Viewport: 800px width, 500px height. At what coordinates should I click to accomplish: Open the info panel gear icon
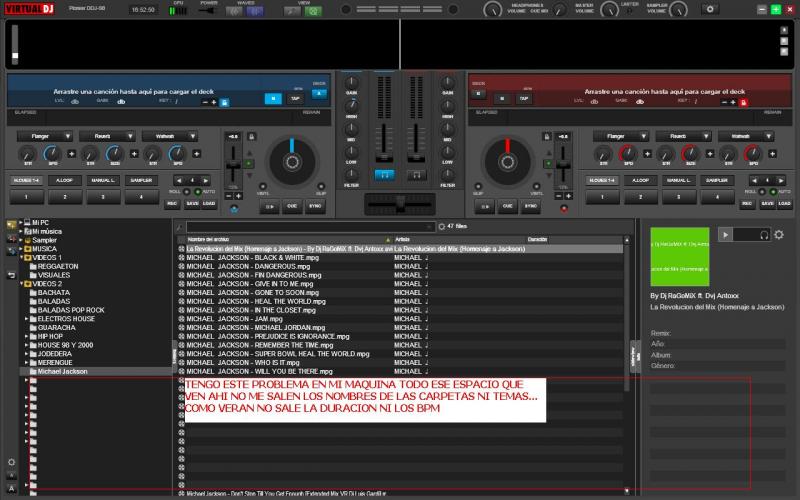(779, 234)
